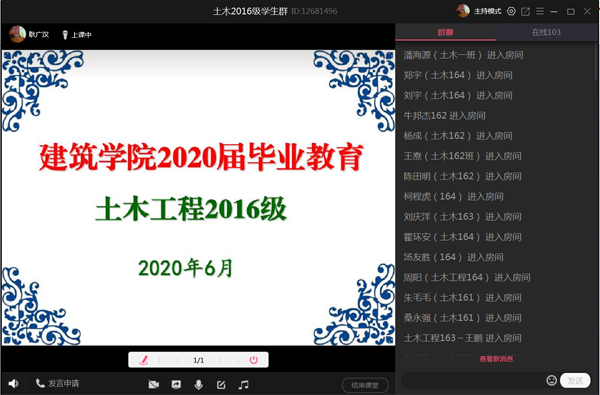The image size is (600, 395).
Task: Click the pop-out window icon in title bar
Action: tap(525, 11)
